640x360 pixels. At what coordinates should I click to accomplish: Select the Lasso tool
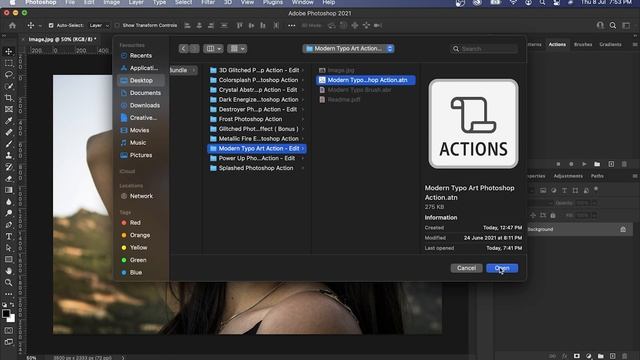click(x=9, y=75)
